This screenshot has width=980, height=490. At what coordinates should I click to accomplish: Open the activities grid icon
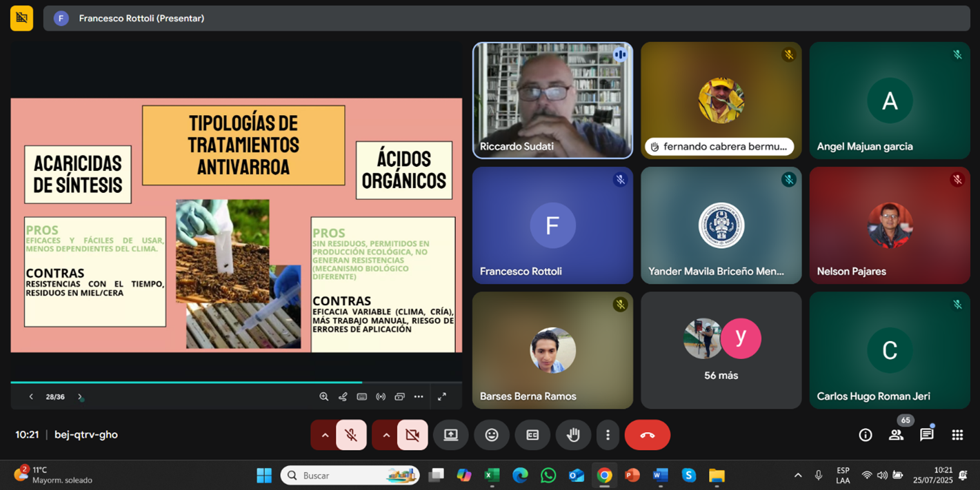(957, 435)
